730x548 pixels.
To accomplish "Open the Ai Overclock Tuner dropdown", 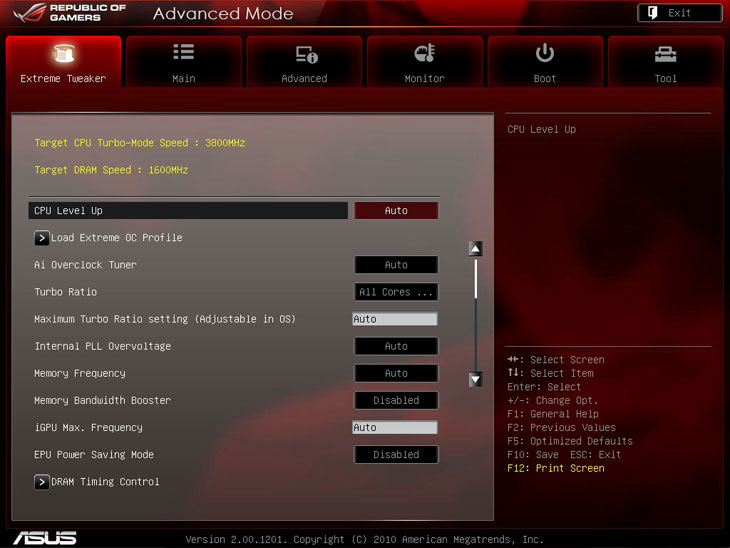I will pyautogui.click(x=396, y=265).
